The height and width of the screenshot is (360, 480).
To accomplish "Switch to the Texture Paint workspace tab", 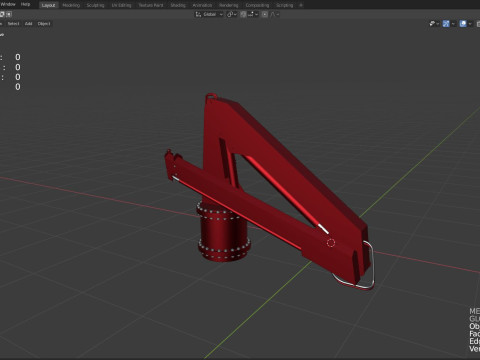I will point(151,5).
